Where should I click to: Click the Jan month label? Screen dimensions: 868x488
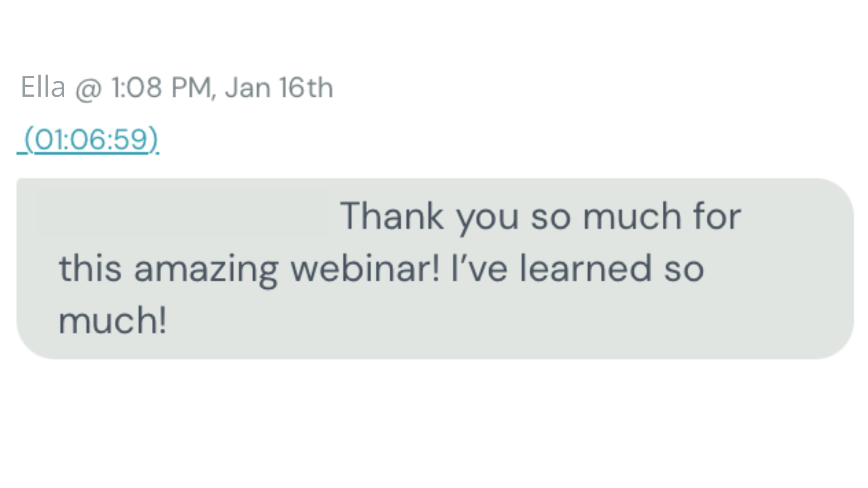[x=247, y=87]
